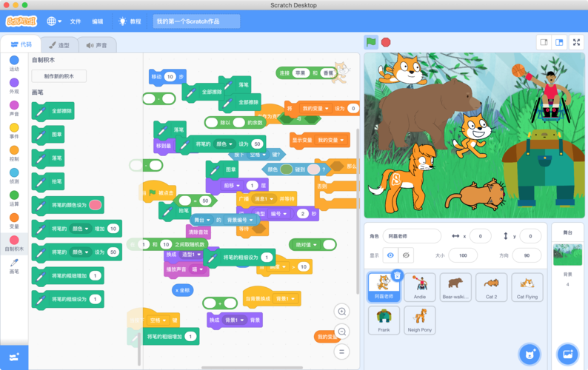Click green color swatch in 颜色碰到 block

click(x=287, y=169)
